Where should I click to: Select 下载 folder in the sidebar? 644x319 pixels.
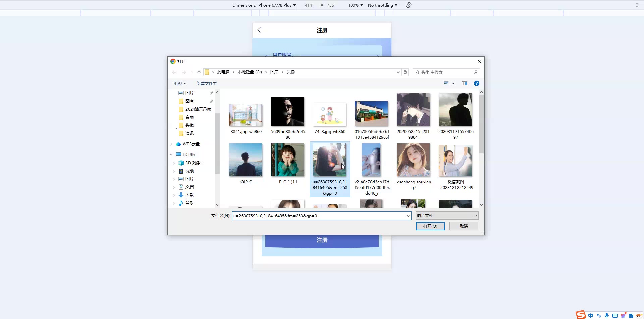tap(189, 195)
